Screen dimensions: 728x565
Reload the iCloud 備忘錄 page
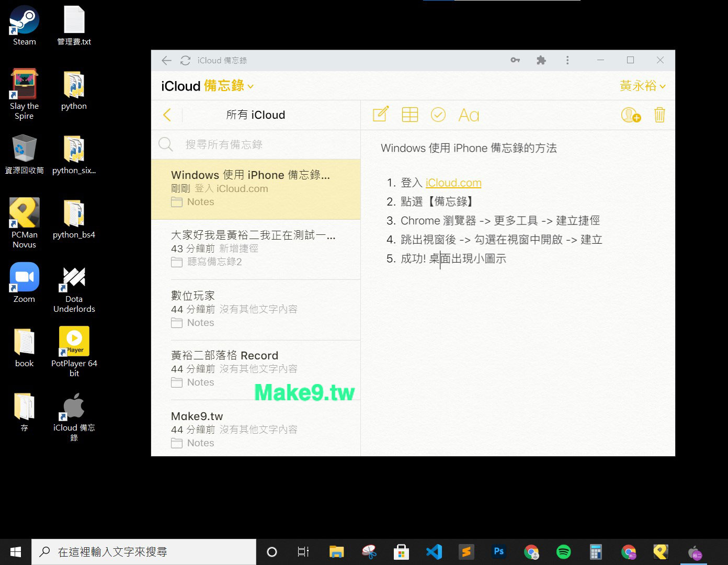pos(185,61)
